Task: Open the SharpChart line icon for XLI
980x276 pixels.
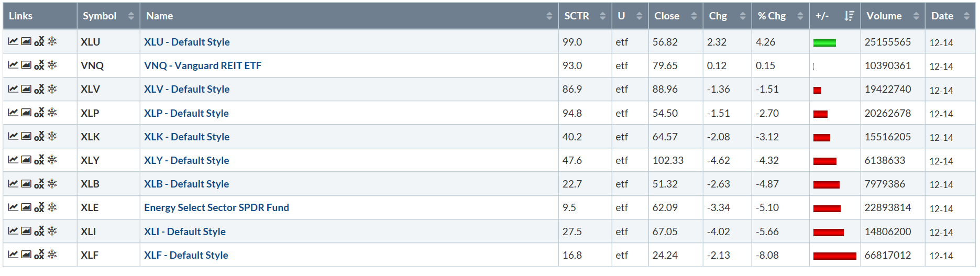Action: (x=13, y=231)
